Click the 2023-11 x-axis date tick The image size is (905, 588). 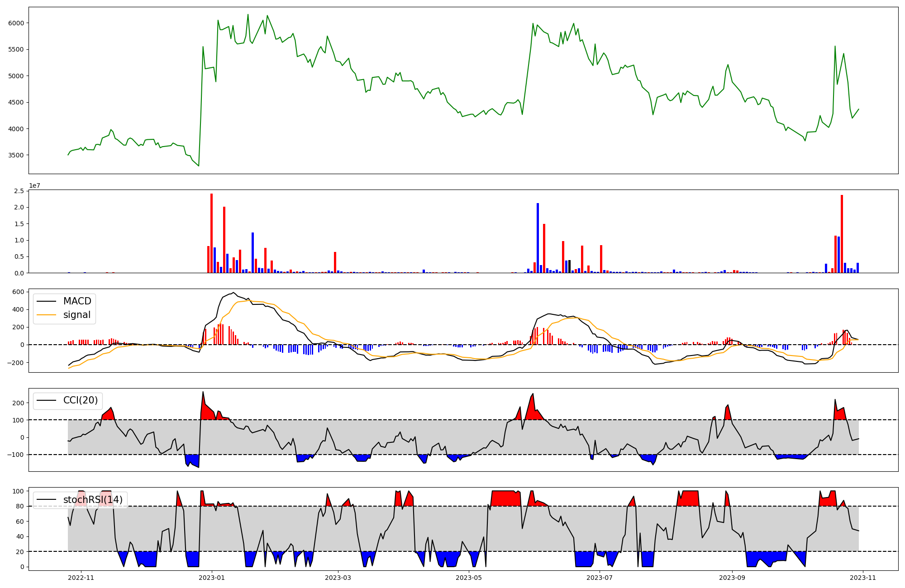pyautogui.click(x=863, y=578)
